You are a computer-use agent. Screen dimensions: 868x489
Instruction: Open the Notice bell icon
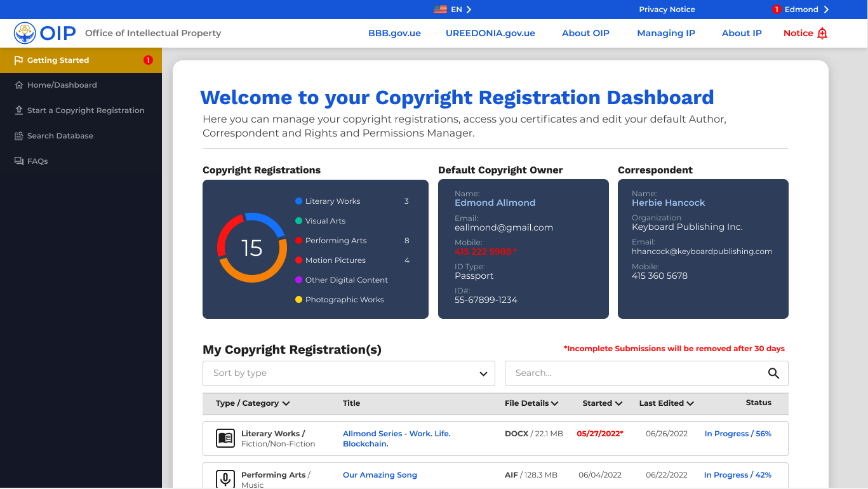coord(822,34)
